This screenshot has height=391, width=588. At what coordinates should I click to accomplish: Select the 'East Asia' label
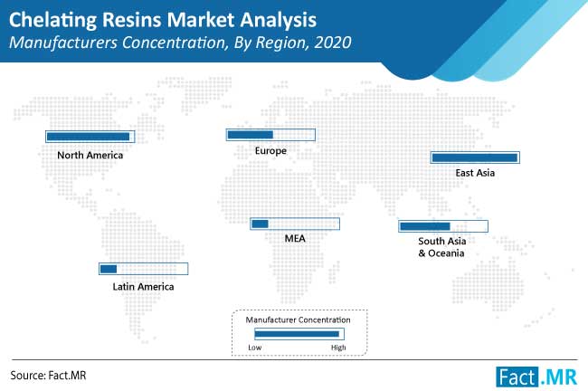(x=475, y=173)
